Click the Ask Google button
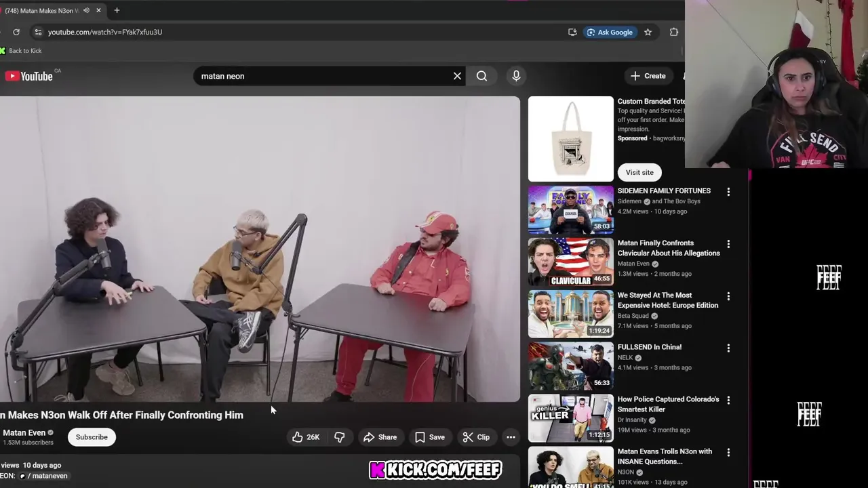The height and width of the screenshot is (488, 868). pyautogui.click(x=610, y=32)
